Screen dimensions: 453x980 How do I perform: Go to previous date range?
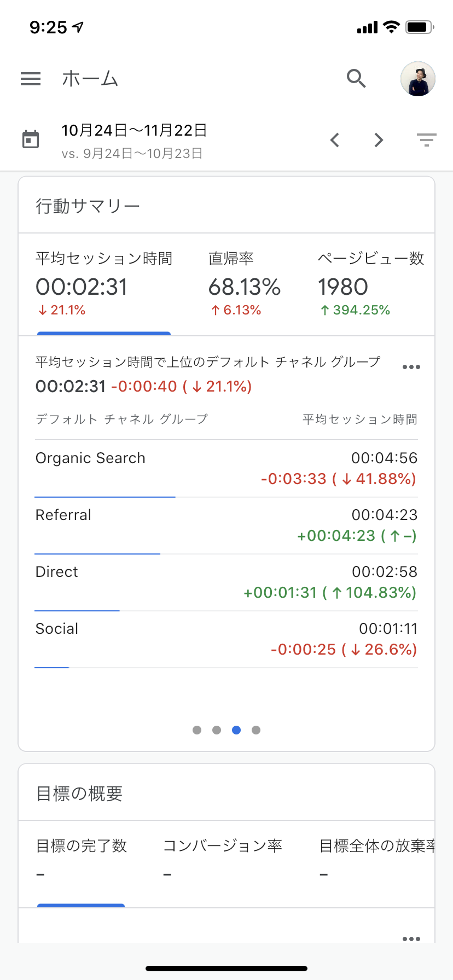[x=335, y=140]
